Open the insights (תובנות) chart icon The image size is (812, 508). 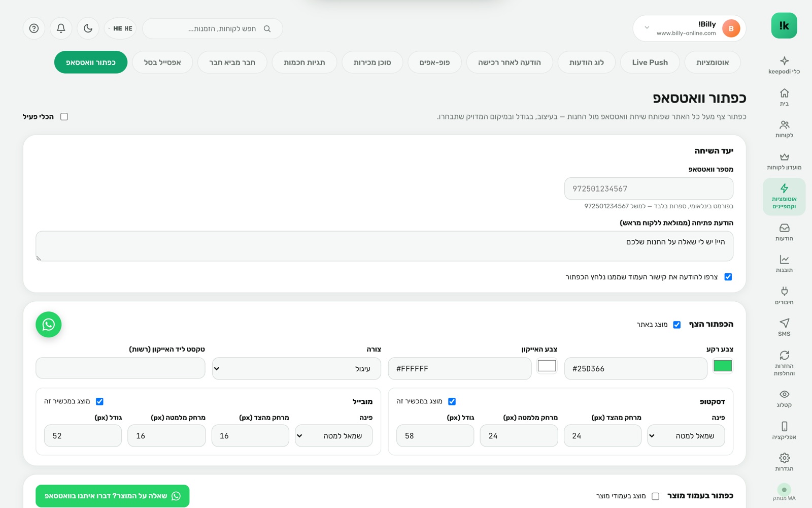click(x=784, y=260)
